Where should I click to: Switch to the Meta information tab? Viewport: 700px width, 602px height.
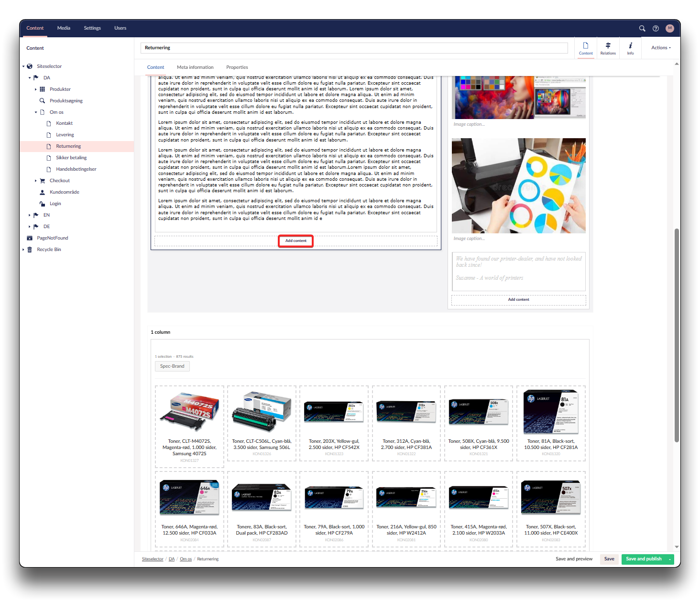pos(195,67)
